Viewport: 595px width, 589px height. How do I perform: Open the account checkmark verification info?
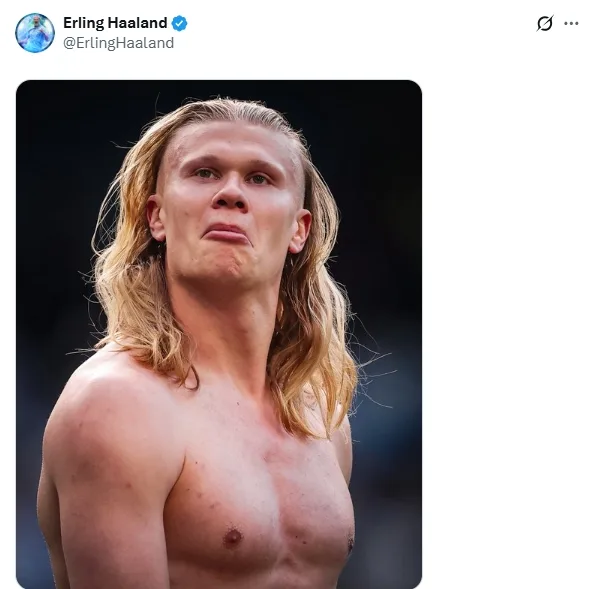[179, 23]
